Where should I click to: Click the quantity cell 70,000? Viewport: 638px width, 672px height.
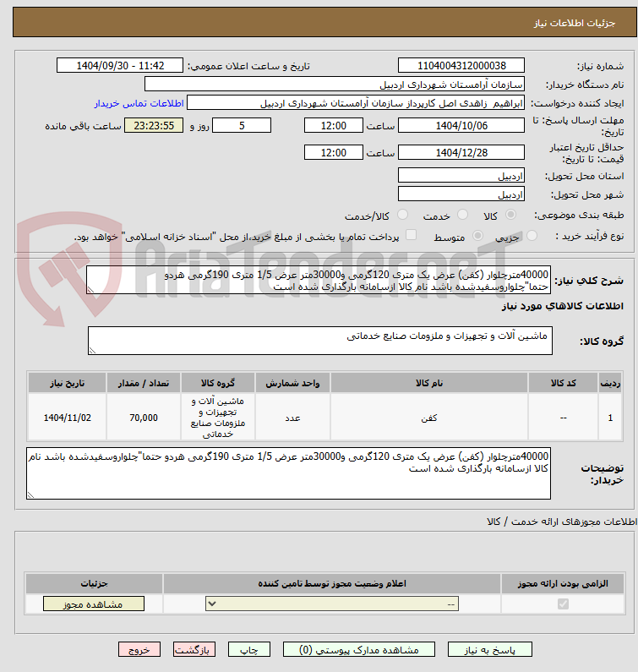[144, 418]
